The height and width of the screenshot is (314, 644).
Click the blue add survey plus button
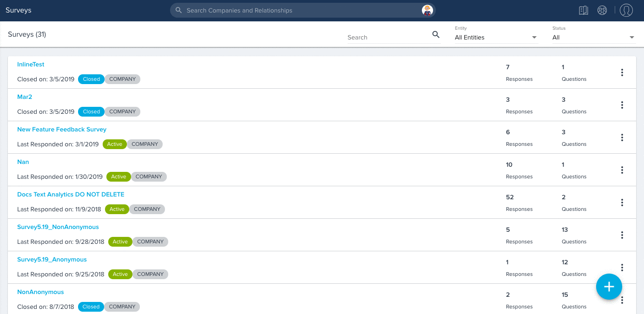click(x=609, y=287)
